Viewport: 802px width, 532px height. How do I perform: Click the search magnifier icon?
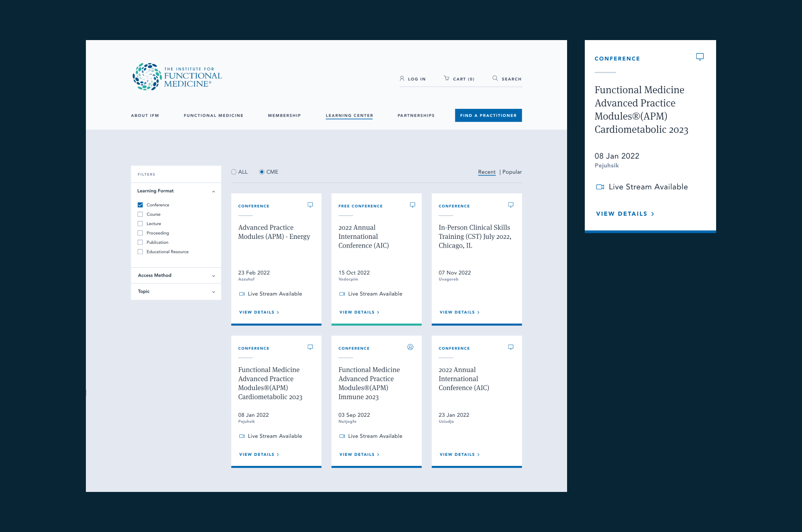point(495,78)
